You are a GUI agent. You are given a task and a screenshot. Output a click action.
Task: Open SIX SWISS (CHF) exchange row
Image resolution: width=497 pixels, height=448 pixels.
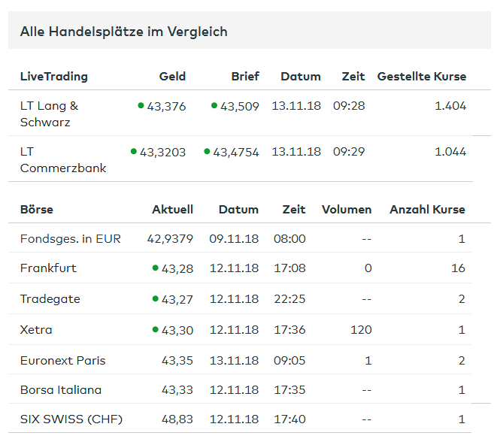point(71,419)
